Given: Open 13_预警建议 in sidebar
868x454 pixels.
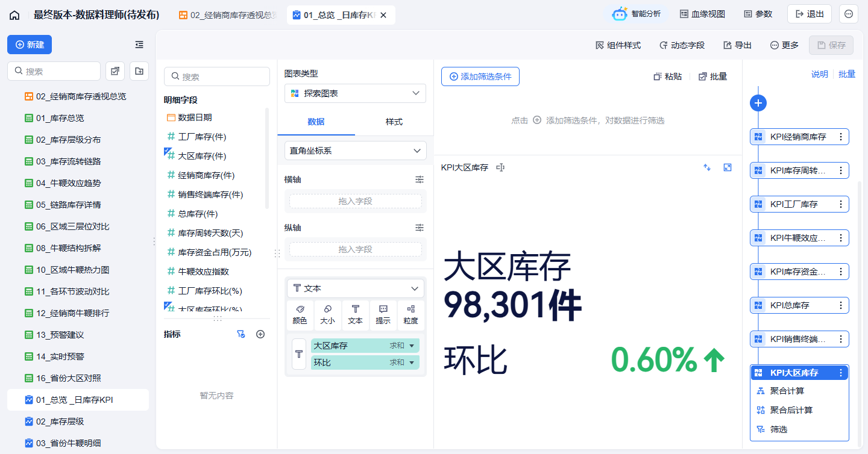Looking at the screenshot, I should click(x=78, y=335).
